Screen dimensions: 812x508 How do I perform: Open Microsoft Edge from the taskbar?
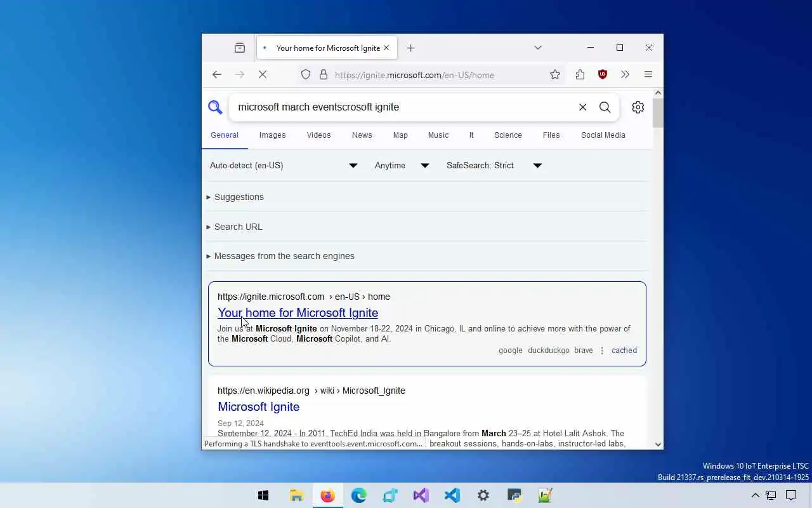pos(358,495)
